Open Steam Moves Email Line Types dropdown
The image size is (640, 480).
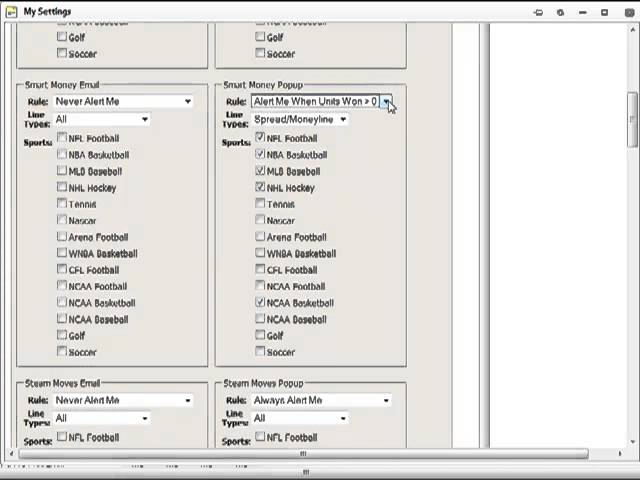coord(102,418)
